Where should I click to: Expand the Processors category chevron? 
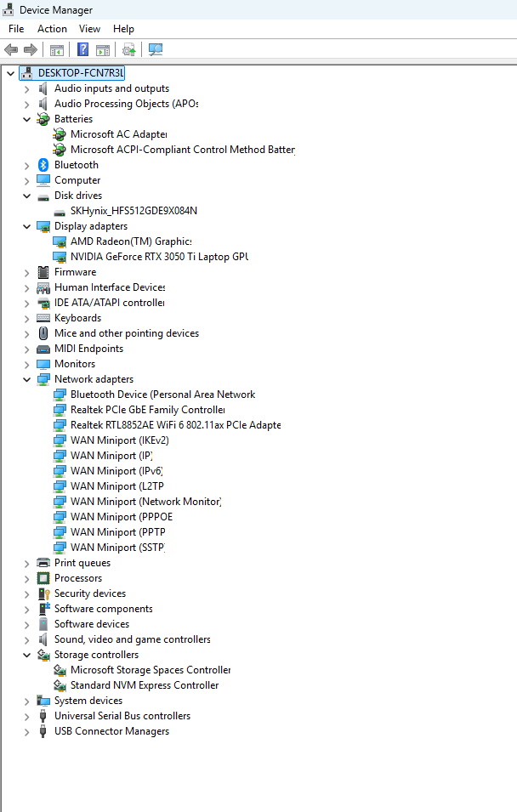click(x=27, y=579)
